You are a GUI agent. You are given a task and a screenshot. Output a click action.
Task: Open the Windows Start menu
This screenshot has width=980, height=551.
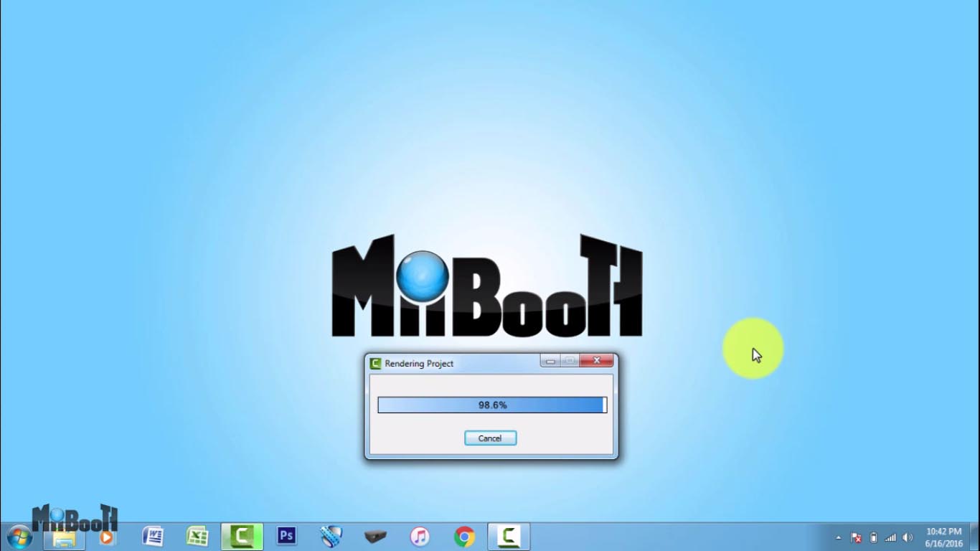(x=19, y=537)
